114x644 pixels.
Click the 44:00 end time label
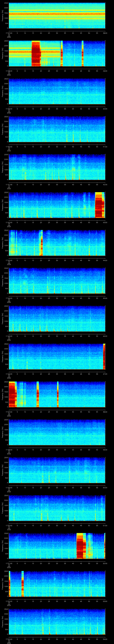(105, 260)
